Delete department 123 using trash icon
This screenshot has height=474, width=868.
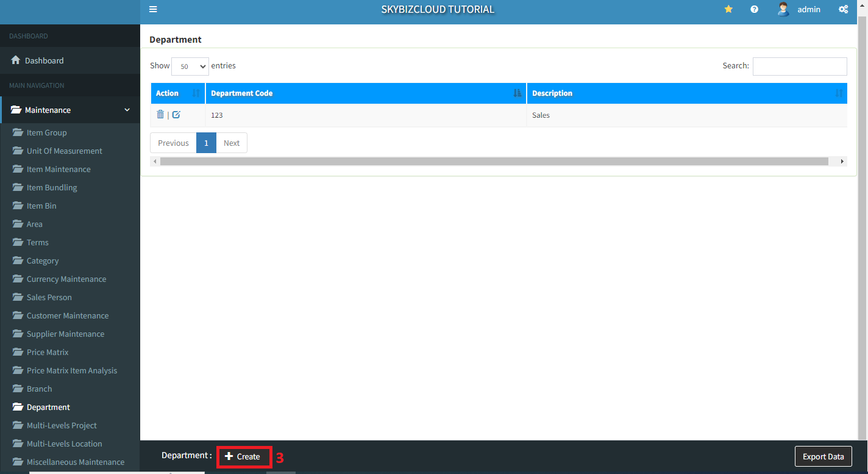pyautogui.click(x=160, y=115)
